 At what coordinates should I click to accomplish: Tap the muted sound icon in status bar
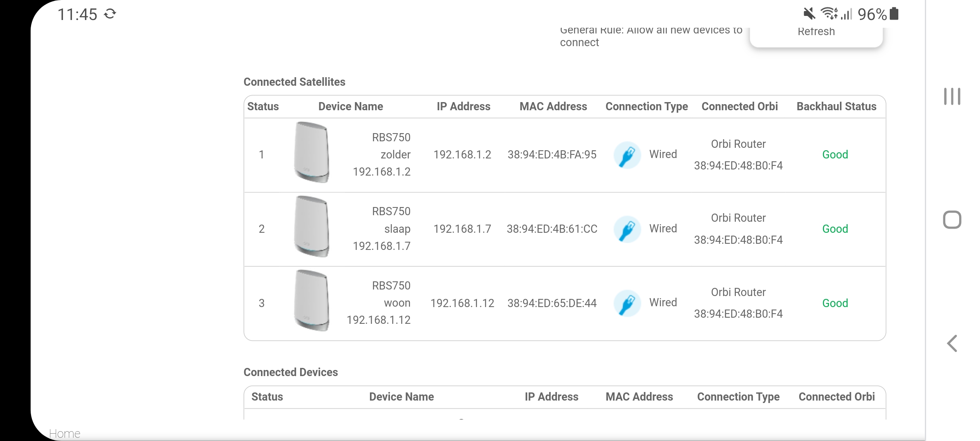(809, 14)
